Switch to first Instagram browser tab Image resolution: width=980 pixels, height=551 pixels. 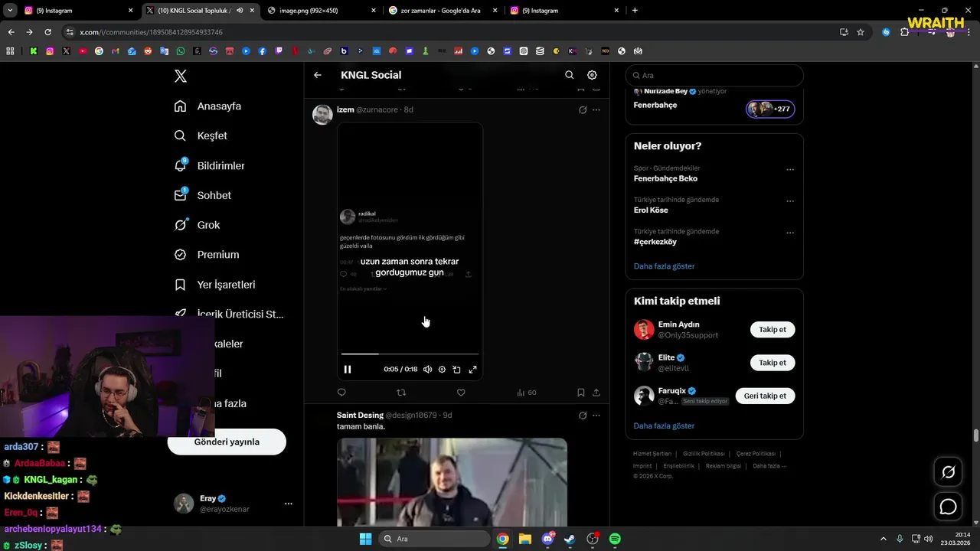coord(79,11)
